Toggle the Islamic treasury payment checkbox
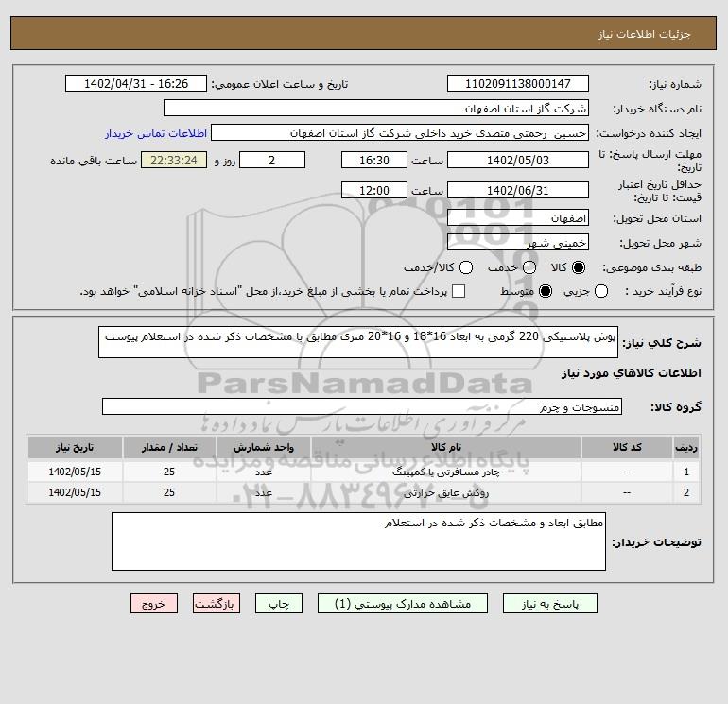Screen dimensions: 728x704 [459, 291]
